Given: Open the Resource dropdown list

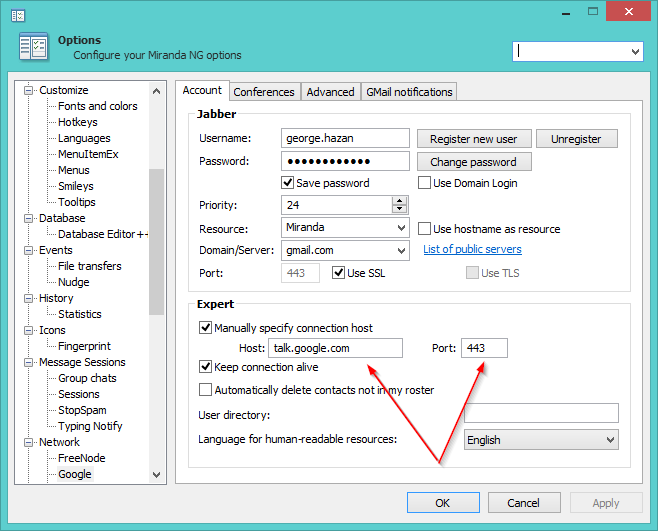Looking at the screenshot, I should point(400,227).
